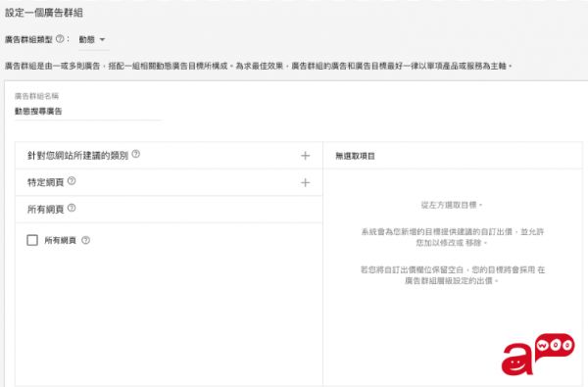Click the 從左方選取目標 hint text
The width and height of the screenshot is (588, 387).
452,205
